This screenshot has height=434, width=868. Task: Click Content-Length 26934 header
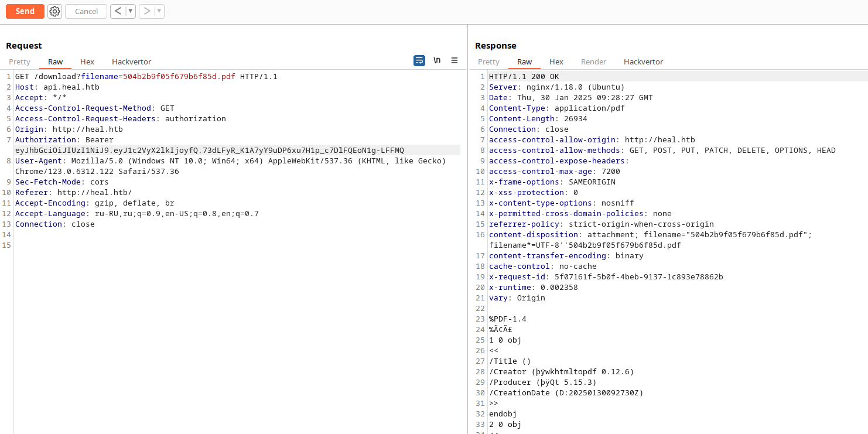[538, 118]
